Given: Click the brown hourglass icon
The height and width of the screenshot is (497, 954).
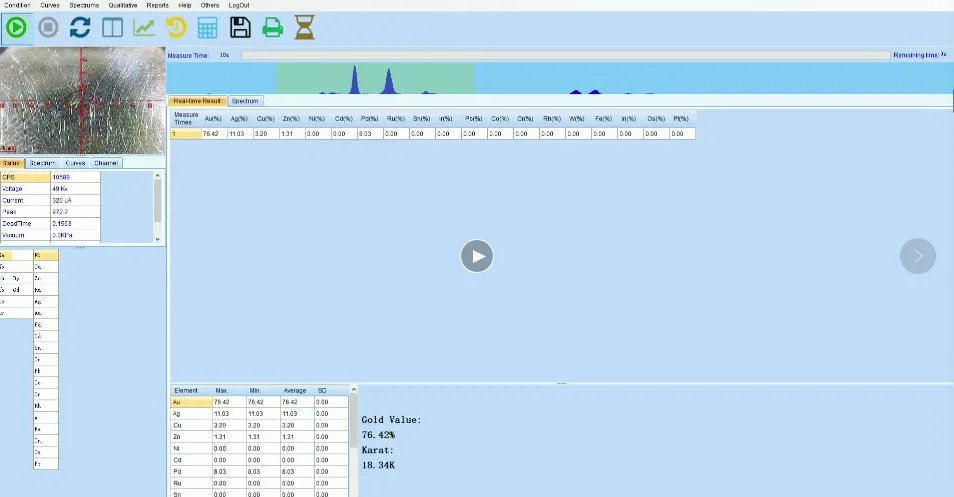Looking at the screenshot, I should pyautogui.click(x=305, y=27).
